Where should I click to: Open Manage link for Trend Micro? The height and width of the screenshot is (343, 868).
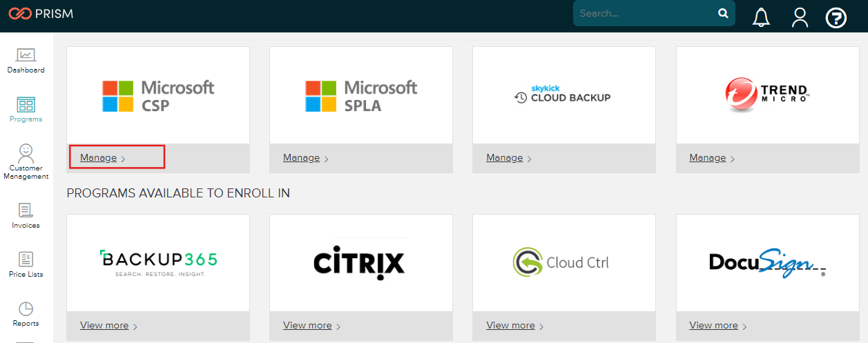(707, 158)
